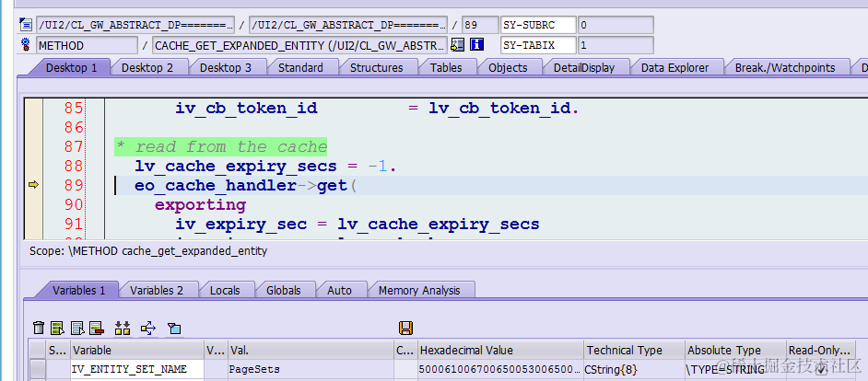Switch to the Desktop 2 tab

147,67
